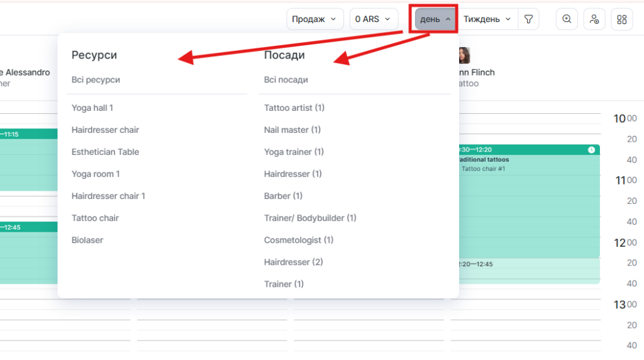Image resolution: width=644 pixels, height=360 pixels.
Task: Select Всі посади option
Action: pos(286,80)
